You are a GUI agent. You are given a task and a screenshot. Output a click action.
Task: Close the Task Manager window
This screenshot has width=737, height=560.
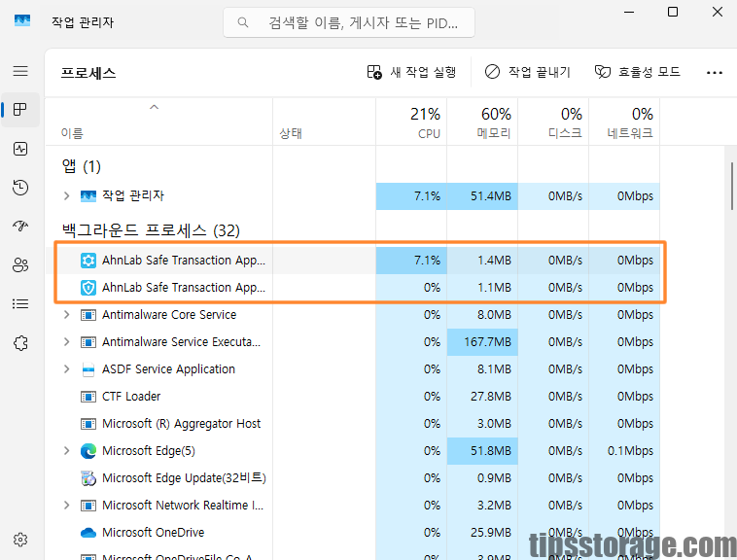pyautogui.click(x=718, y=12)
